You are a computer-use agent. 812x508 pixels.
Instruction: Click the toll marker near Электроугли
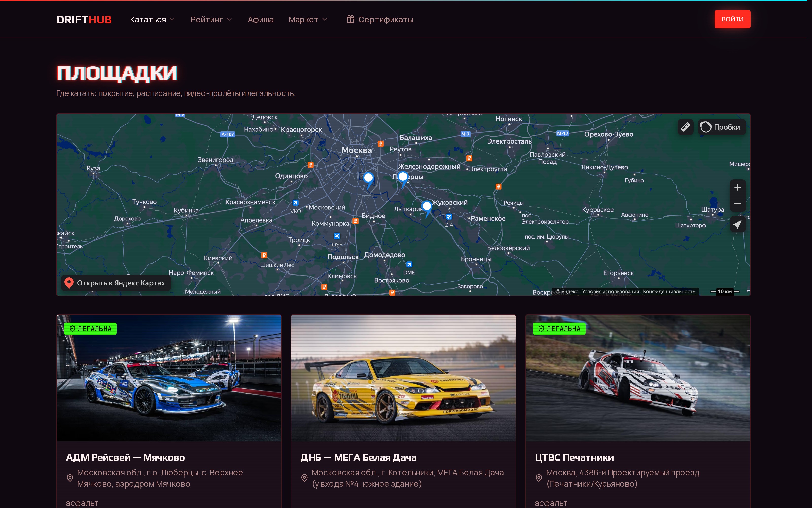click(x=469, y=158)
